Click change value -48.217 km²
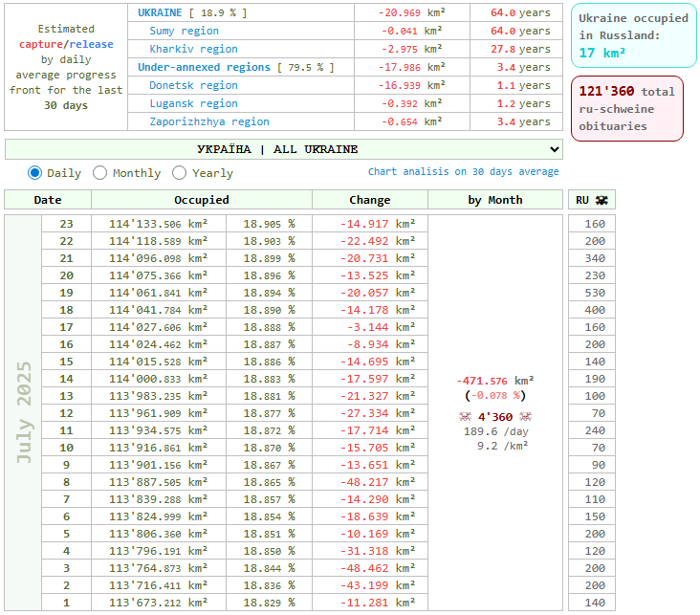Viewport: 700px width, 615px height. [378, 482]
